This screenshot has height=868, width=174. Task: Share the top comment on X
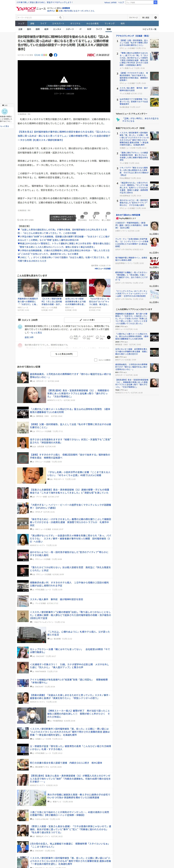point(108,337)
